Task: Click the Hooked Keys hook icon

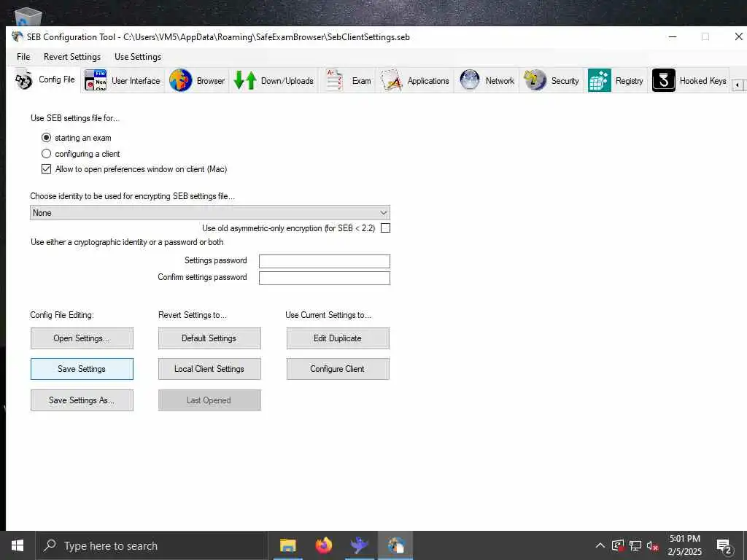Action: (664, 80)
